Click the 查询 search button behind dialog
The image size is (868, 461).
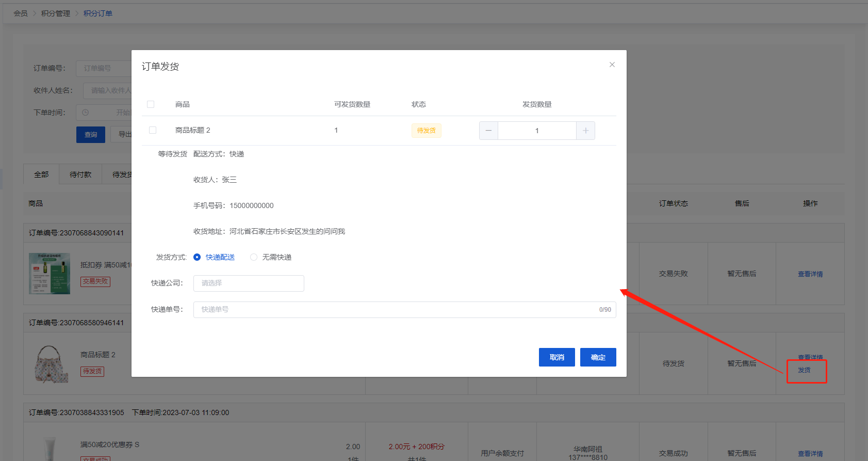pyautogui.click(x=91, y=135)
